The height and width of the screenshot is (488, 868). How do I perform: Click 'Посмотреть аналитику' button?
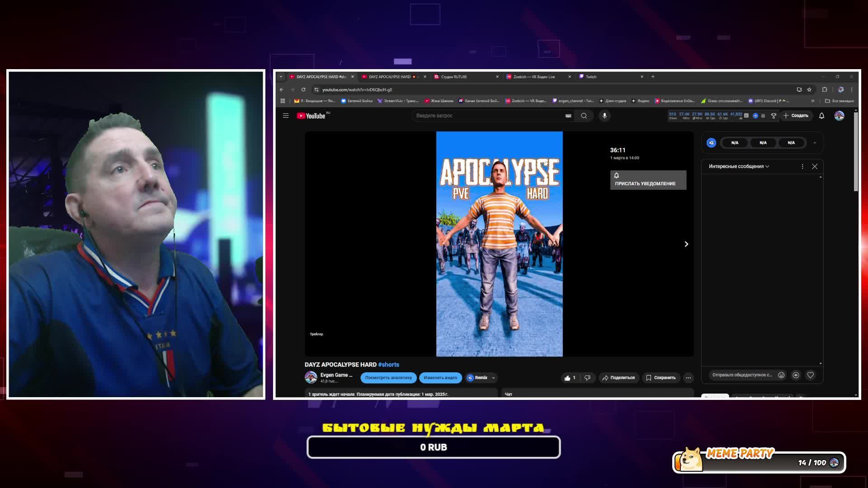point(388,378)
